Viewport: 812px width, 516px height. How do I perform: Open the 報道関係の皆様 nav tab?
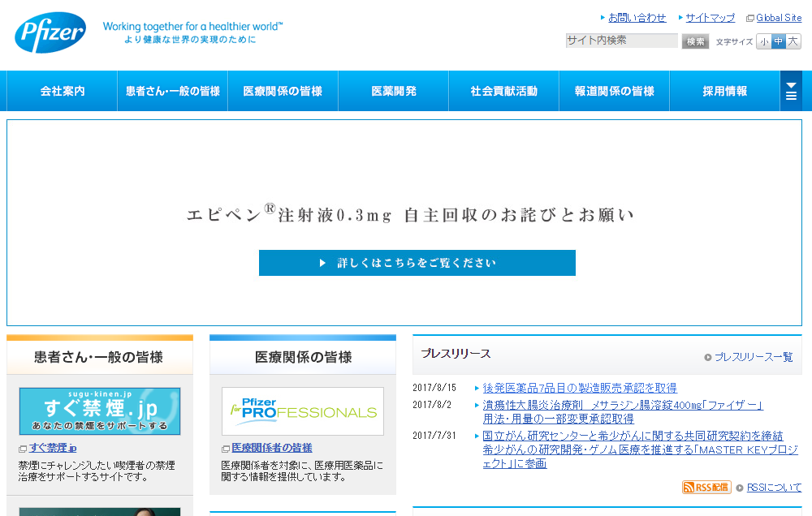[614, 91]
